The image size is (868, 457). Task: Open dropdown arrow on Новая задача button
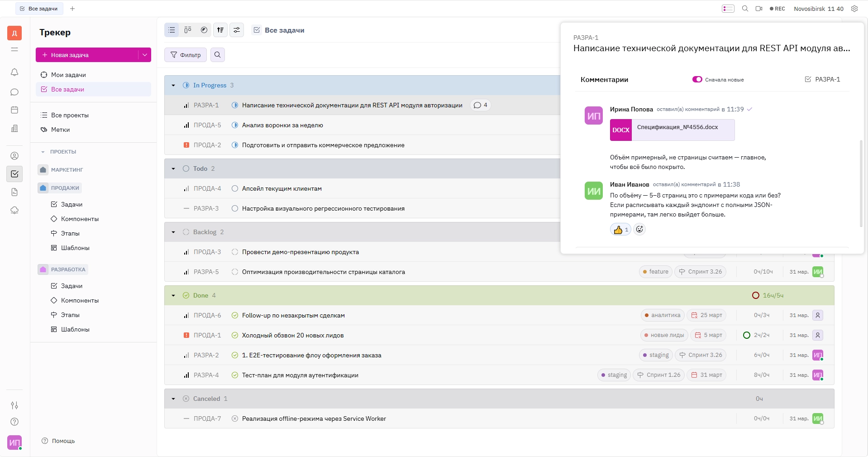[x=145, y=55]
